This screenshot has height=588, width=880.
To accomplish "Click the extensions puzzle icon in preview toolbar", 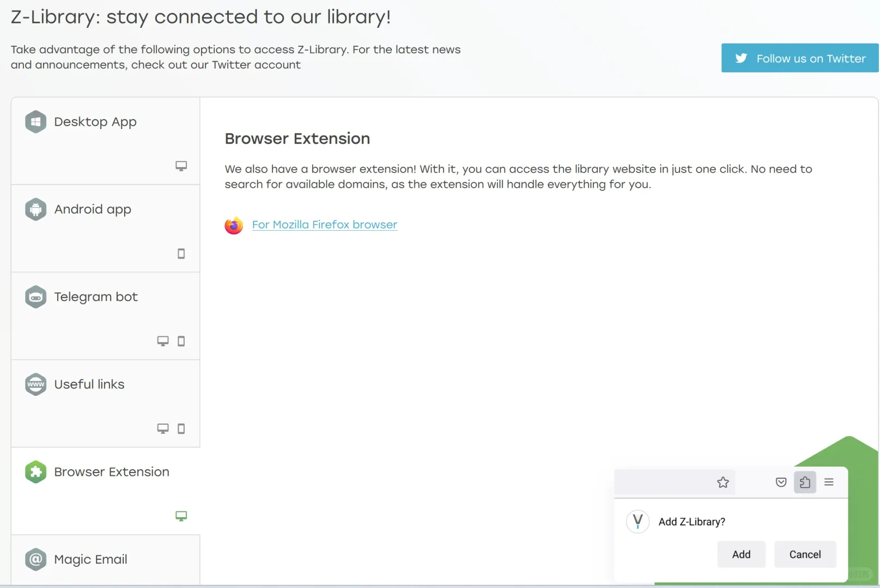I will (805, 482).
